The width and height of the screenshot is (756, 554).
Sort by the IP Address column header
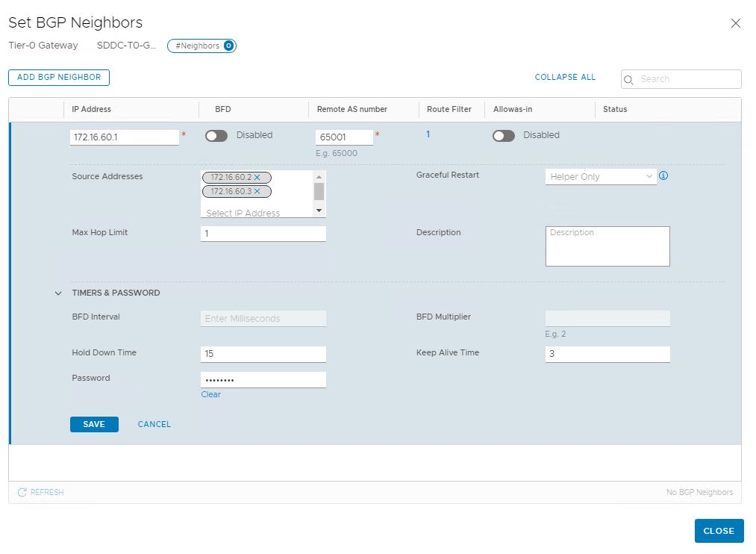[91, 109]
